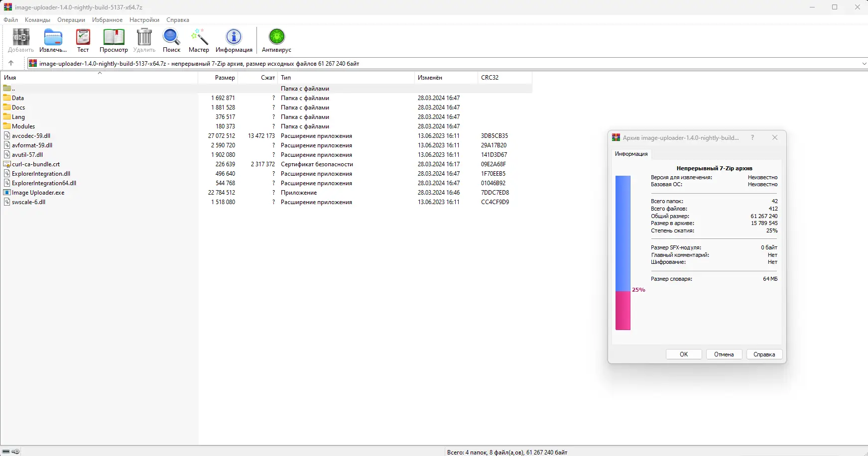
Task: Click the size in archive value 15 789 545
Action: pos(764,223)
